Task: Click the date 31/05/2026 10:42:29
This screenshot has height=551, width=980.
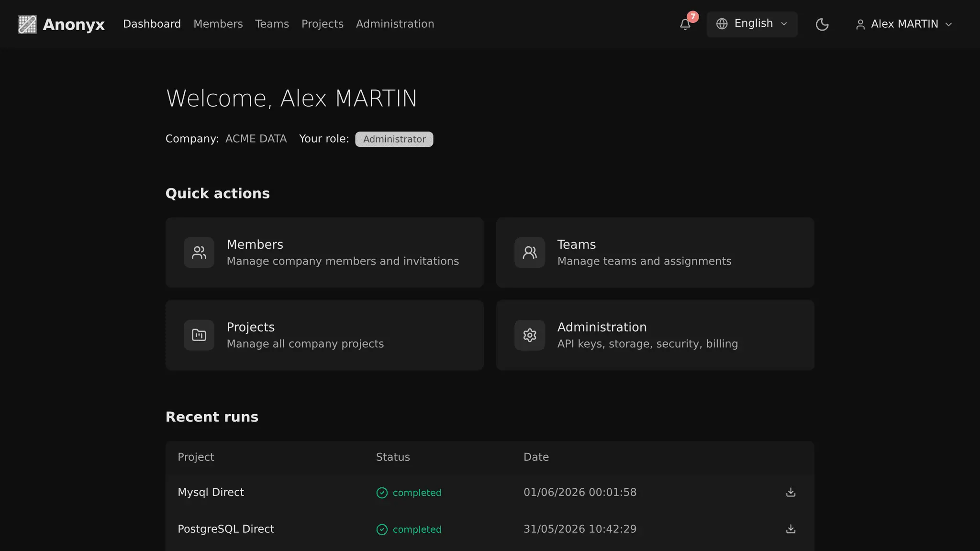Action: coord(580,529)
